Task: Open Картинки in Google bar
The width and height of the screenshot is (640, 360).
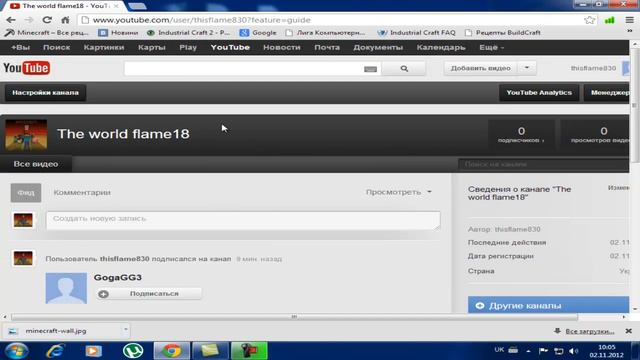Action: (104, 47)
